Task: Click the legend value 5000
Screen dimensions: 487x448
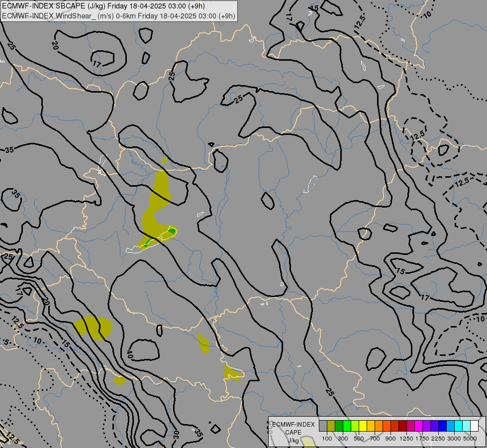Action: [x=470, y=439]
